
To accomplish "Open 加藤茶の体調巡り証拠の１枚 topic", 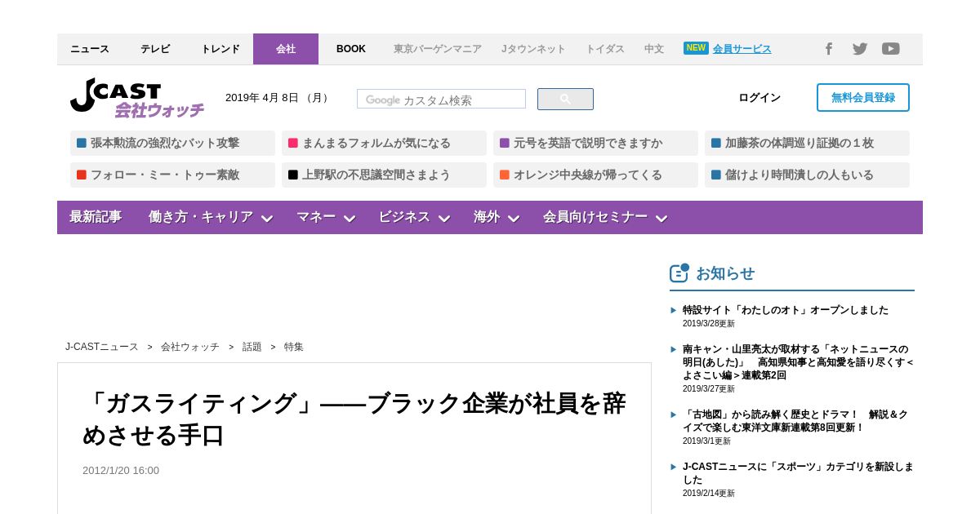I will [x=807, y=143].
